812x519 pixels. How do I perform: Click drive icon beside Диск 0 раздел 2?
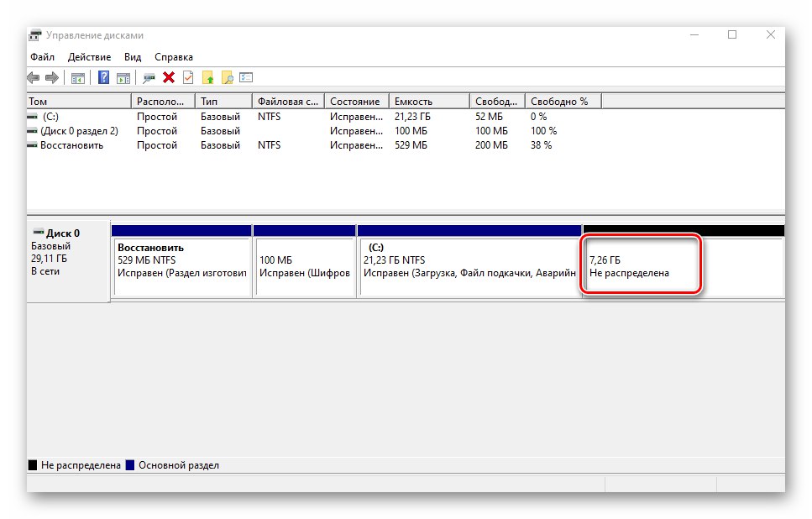click(x=33, y=132)
